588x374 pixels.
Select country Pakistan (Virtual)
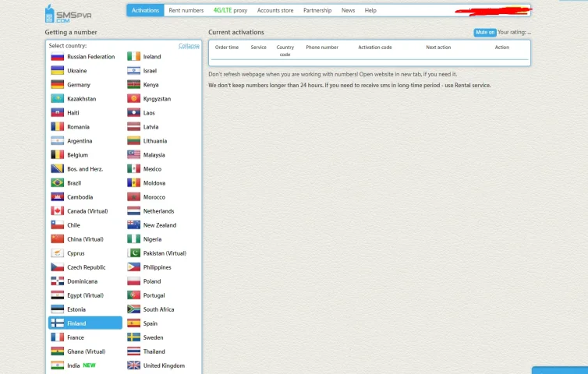[165, 253]
